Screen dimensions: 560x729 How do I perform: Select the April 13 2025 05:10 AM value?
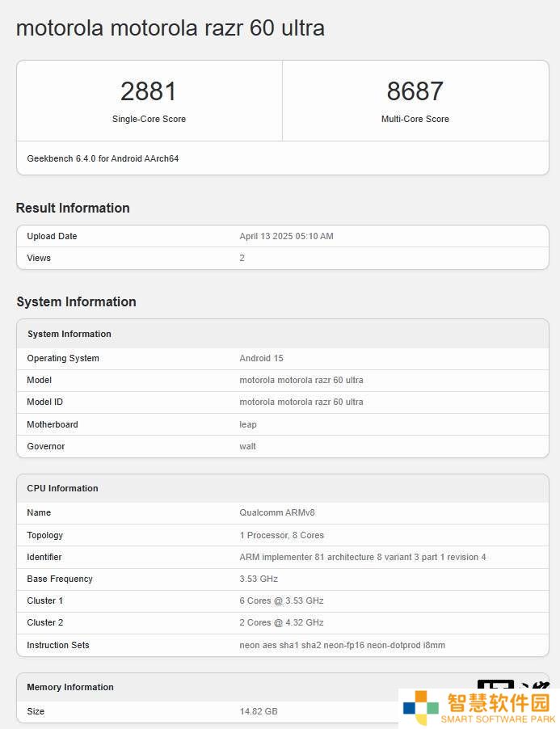[x=286, y=236]
